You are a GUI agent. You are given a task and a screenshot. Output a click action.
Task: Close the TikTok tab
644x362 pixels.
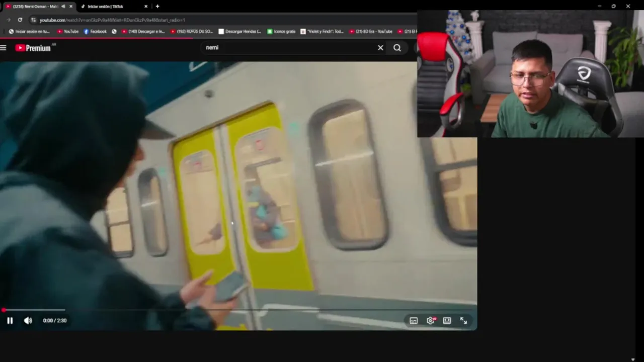point(146,7)
